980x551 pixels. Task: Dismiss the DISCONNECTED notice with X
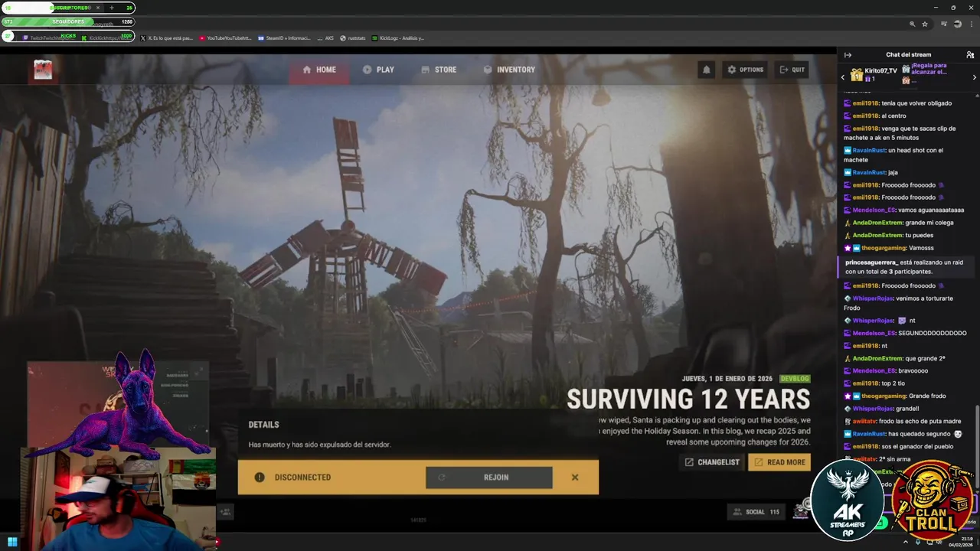pos(575,478)
